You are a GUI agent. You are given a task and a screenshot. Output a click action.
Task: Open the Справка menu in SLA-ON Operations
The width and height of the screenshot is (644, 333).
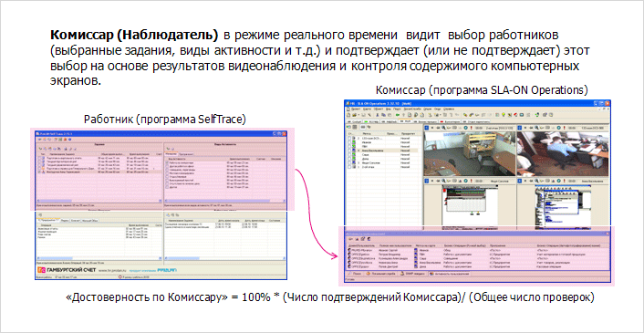[x=449, y=109]
